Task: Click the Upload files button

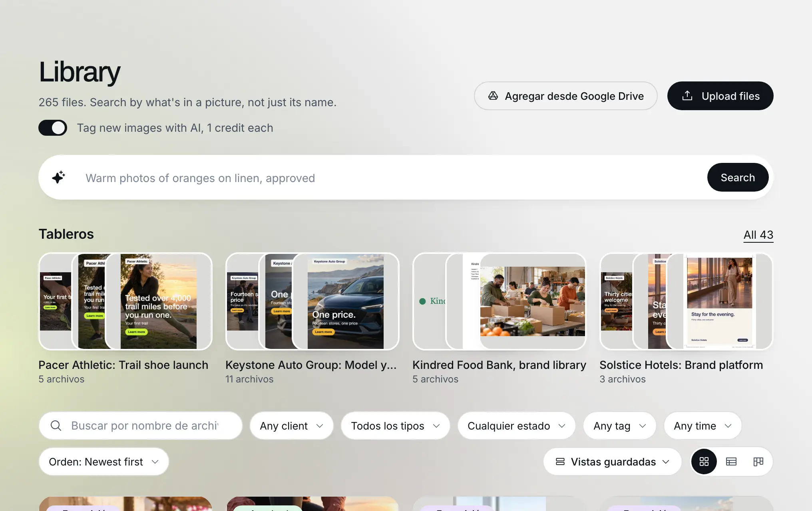Action: click(720, 96)
